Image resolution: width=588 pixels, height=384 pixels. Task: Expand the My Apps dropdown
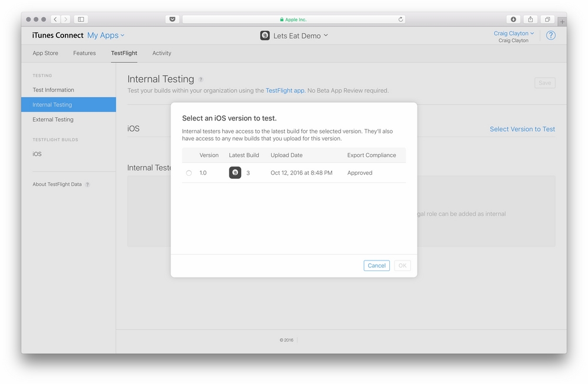[106, 35]
